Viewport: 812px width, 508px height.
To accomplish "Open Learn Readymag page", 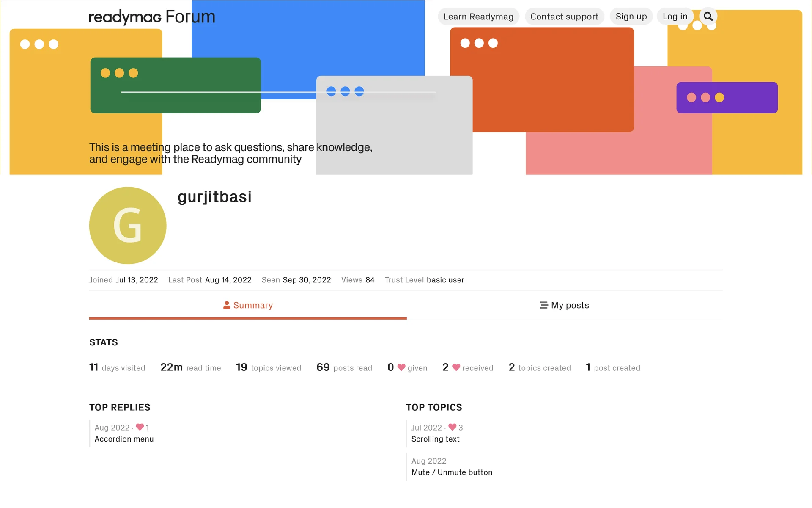I will point(478,17).
